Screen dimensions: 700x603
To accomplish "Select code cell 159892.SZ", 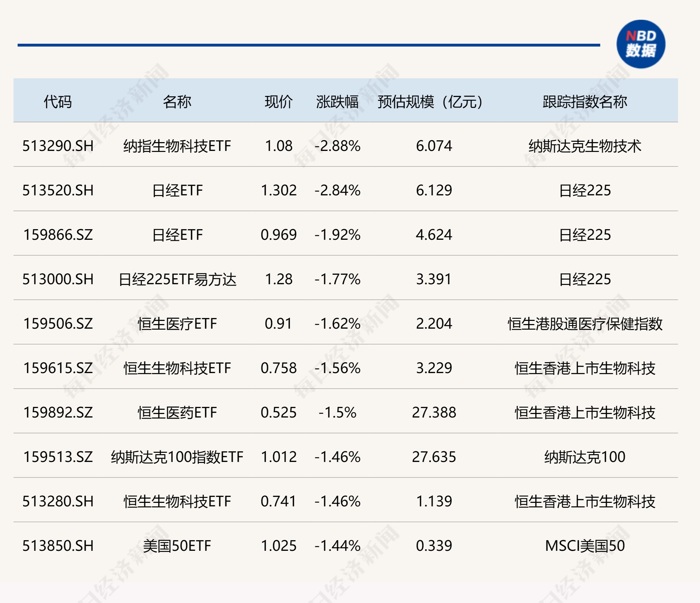I will click(x=58, y=413).
